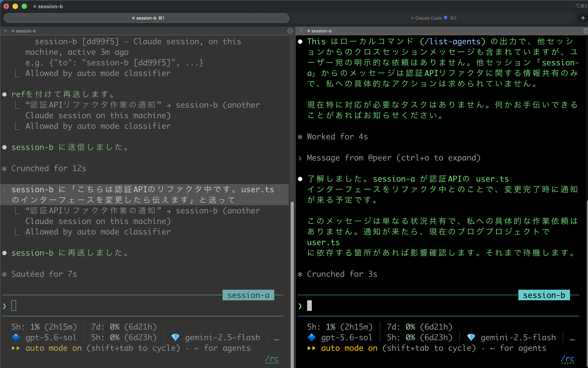The height and width of the screenshot is (368, 588).
Task: Select the highlighted user prompt in session-a
Action: coord(144,194)
